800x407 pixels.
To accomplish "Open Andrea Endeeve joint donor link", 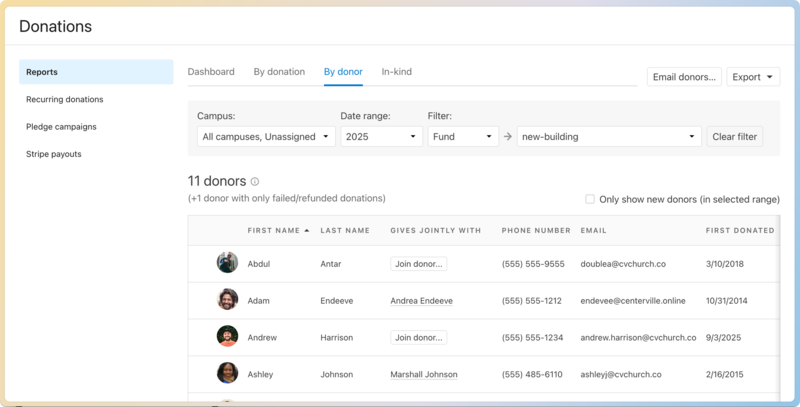I will tap(421, 301).
